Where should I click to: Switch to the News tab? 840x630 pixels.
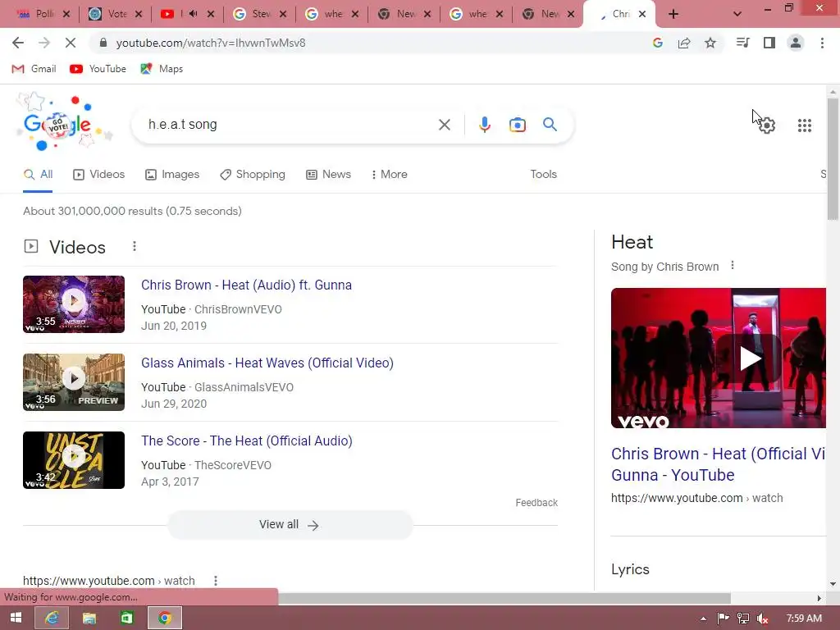pyautogui.click(x=328, y=174)
